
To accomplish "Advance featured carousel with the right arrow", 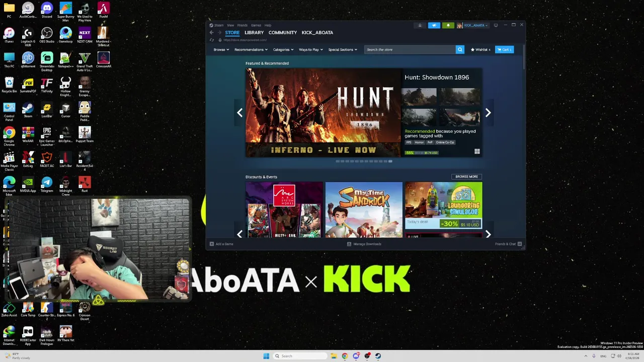I will click(488, 113).
